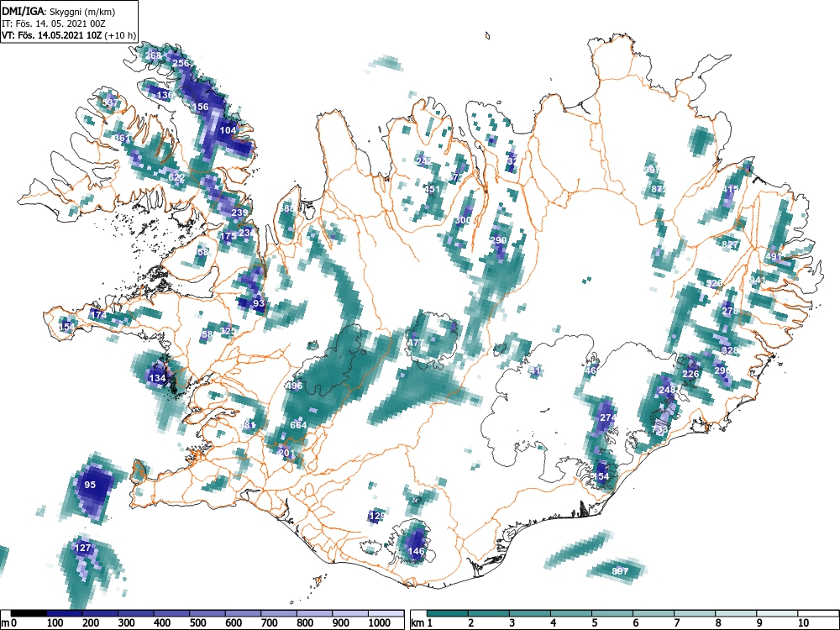Click the '174' value on the Snæfellsnes peninsula
840x630 pixels.
[98, 315]
